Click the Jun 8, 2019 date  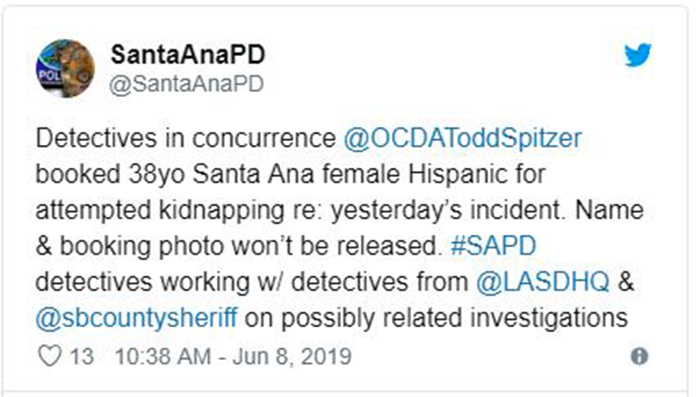(292, 356)
